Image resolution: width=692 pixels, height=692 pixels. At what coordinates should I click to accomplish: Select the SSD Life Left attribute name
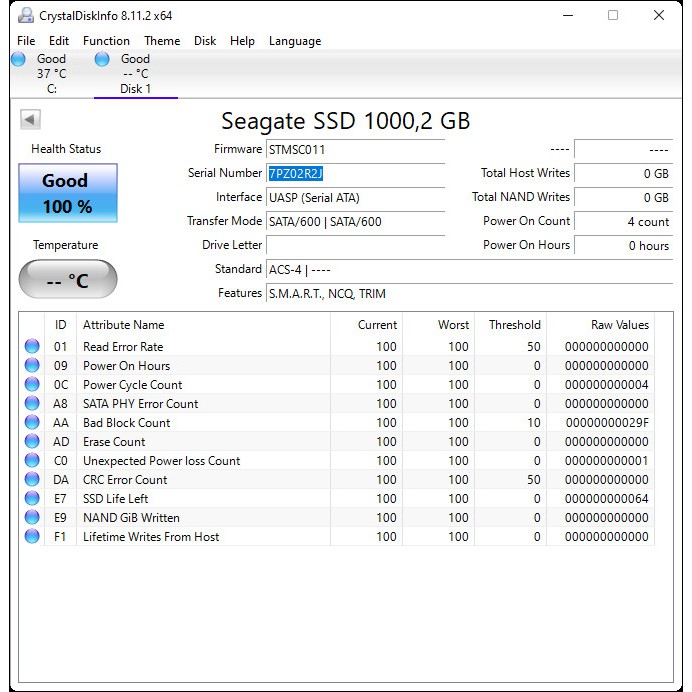coord(116,499)
